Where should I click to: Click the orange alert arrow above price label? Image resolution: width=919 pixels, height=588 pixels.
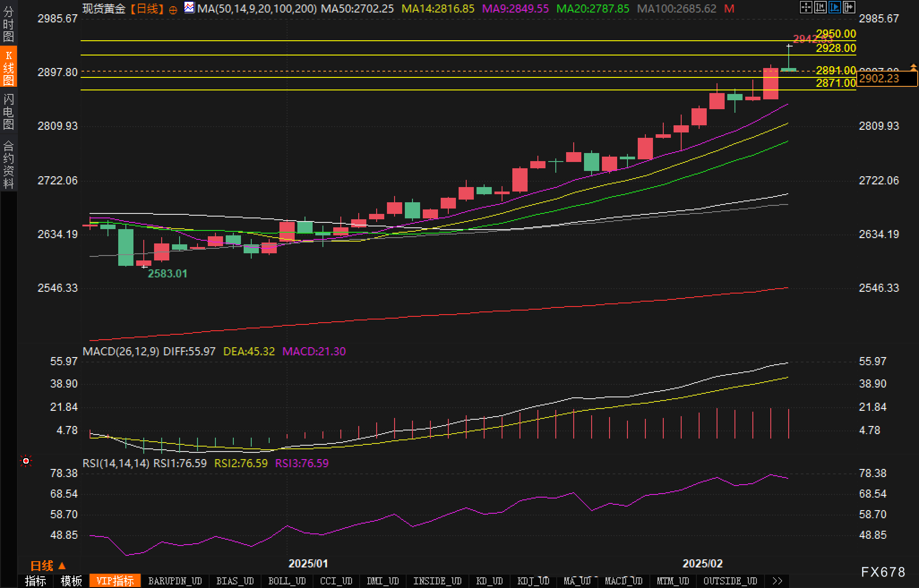[x=913, y=67]
